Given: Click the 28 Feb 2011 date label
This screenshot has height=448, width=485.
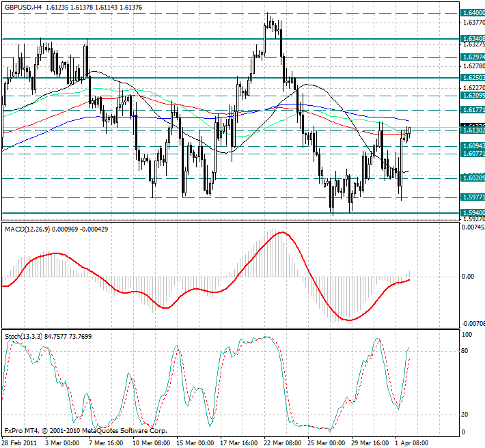Looking at the screenshot, I should tap(19, 443).
